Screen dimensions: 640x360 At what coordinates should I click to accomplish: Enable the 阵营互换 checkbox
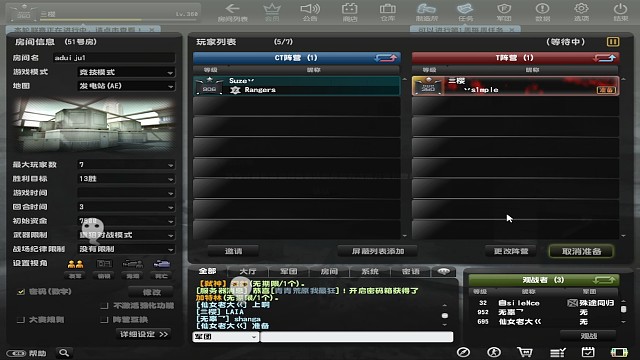point(104,320)
